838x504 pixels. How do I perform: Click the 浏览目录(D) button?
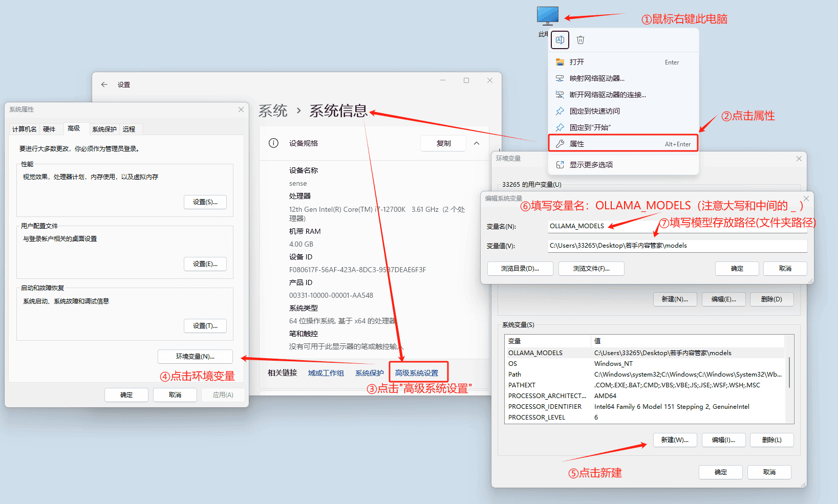click(x=520, y=268)
